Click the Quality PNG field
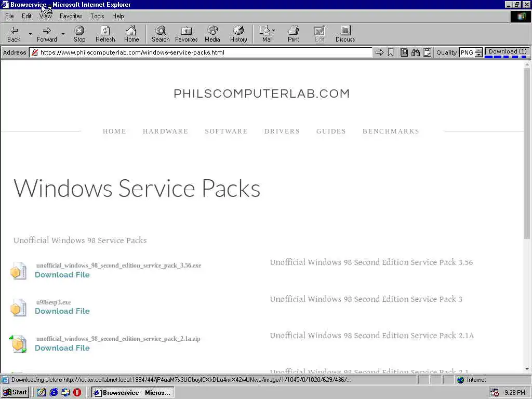Image resolution: width=532 pixels, height=399 pixels. pos(467,52)
